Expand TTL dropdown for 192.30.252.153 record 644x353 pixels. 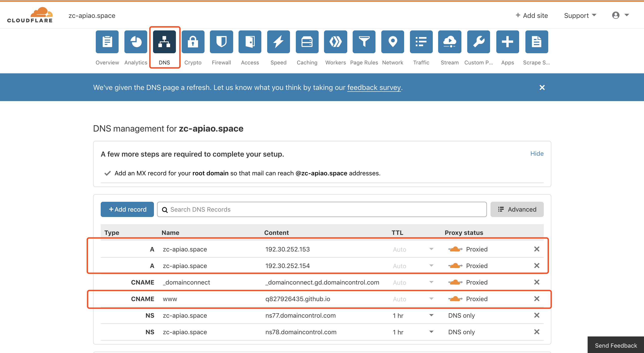tap(431, 249)
